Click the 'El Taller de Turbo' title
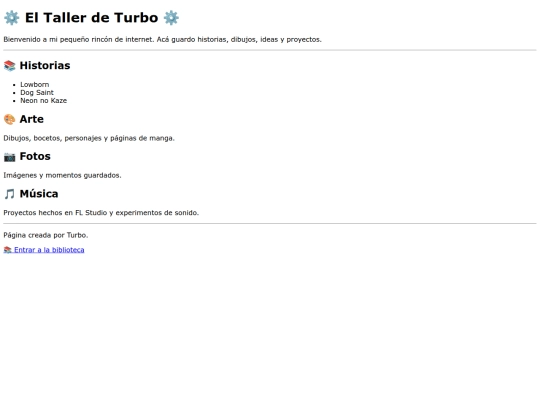 click(x=91, y=18)
